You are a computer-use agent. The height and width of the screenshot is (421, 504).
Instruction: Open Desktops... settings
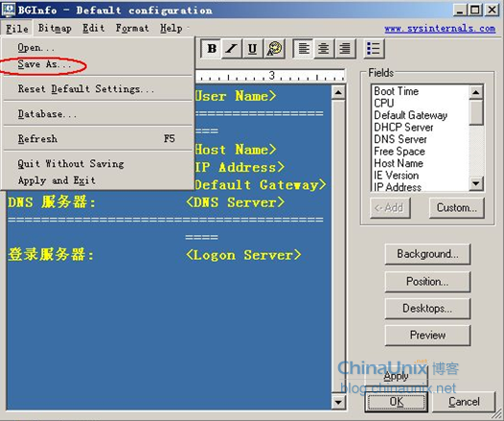point(427,309)
